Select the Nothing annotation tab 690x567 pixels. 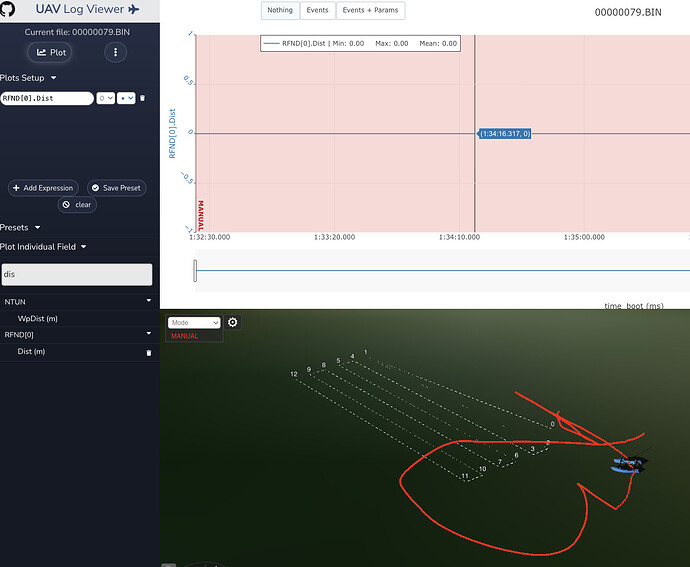pyautogui.click(x=280, y=10)
